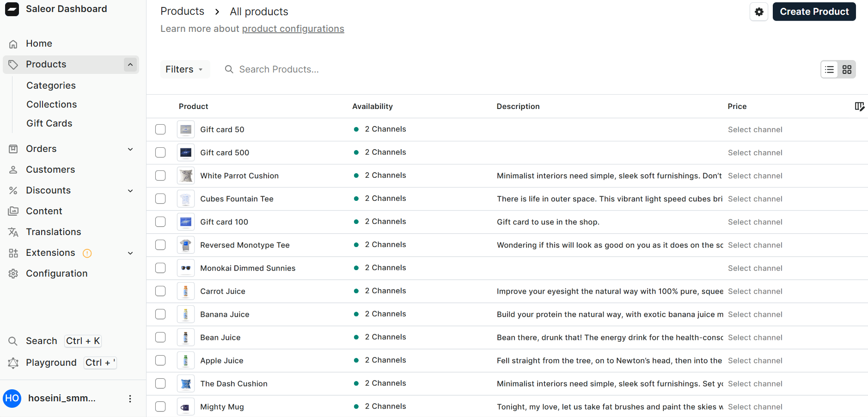The height and width of the screenshot is (417, 868).
Task: Open the Customers page
Action: [x=50, y=169]
